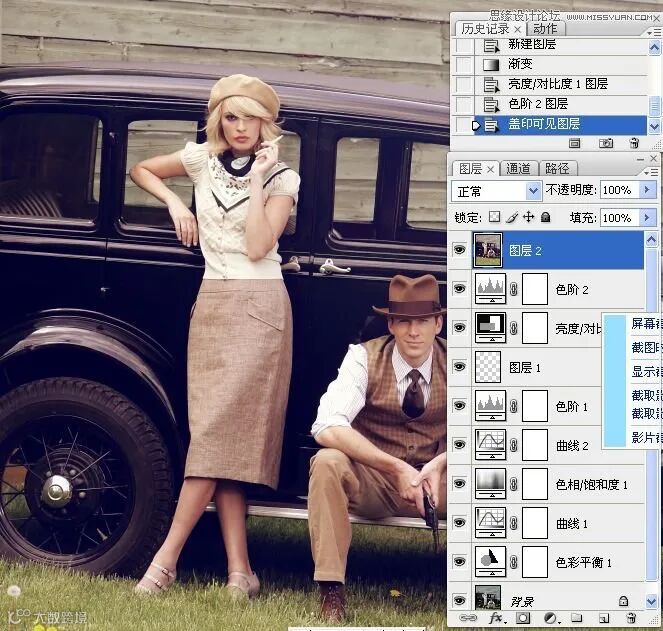Hide the 色彩平衡 1 layer

coord(460,562)
